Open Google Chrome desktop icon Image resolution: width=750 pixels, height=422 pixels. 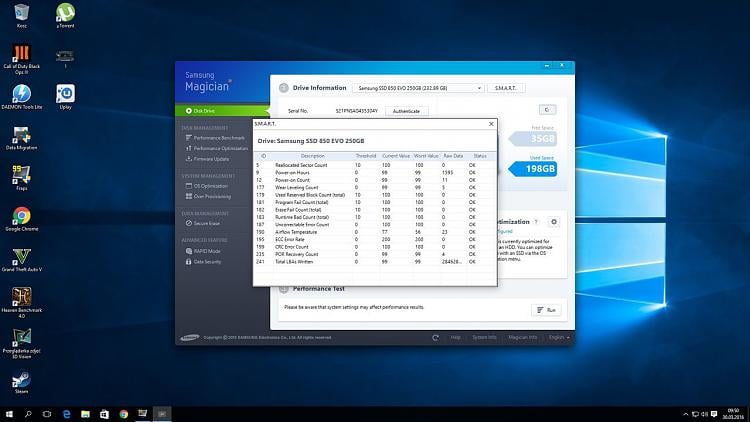(x=22, y=219)
